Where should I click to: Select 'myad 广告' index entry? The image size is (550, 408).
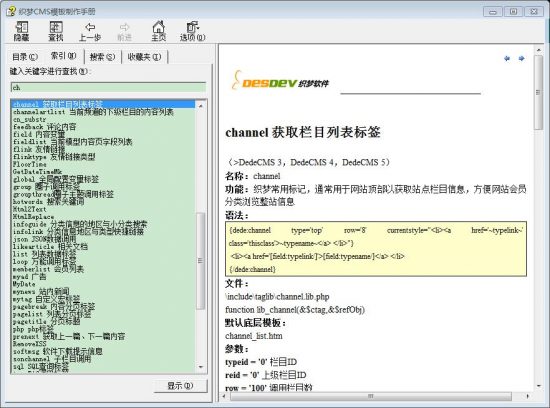(x=29, y=277)
